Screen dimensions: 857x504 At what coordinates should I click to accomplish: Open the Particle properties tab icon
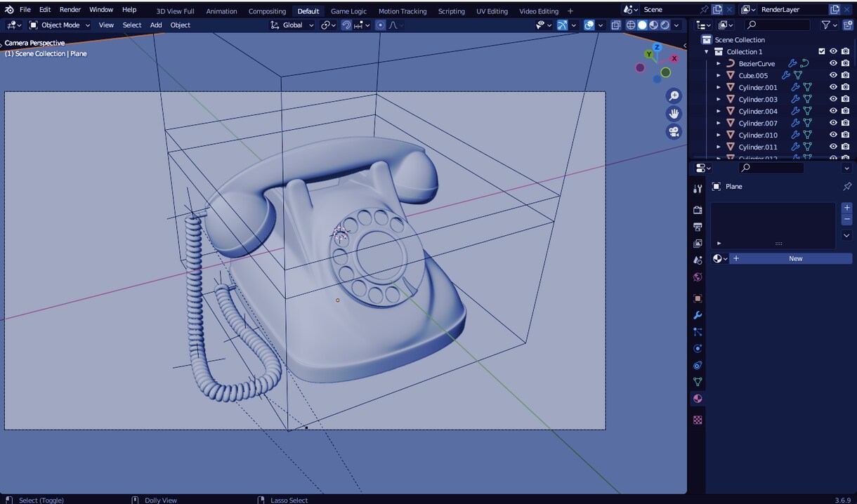[698, 332]
